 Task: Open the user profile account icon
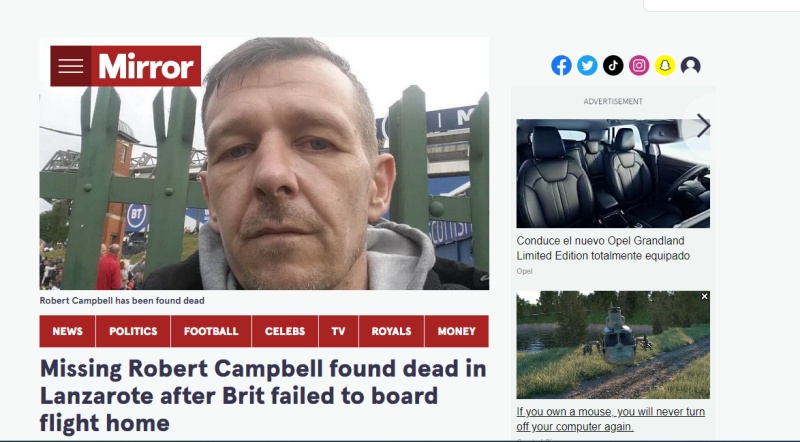click(690, 65)
